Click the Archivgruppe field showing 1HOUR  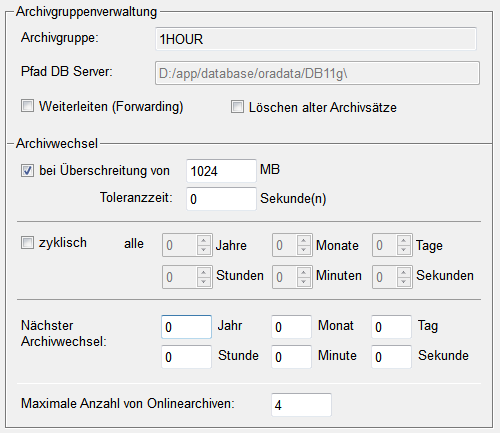316,39
